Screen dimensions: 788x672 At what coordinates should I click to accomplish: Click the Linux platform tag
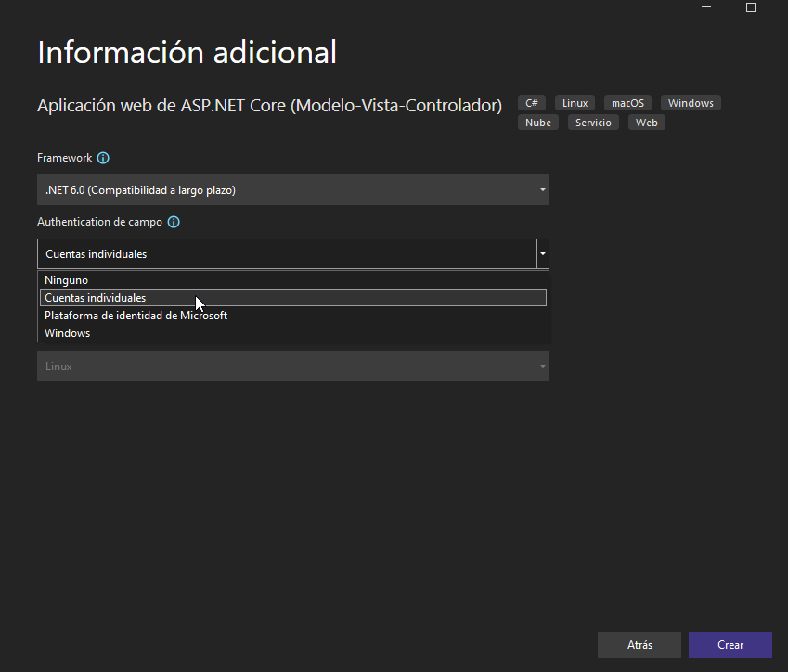coord(574,102)
